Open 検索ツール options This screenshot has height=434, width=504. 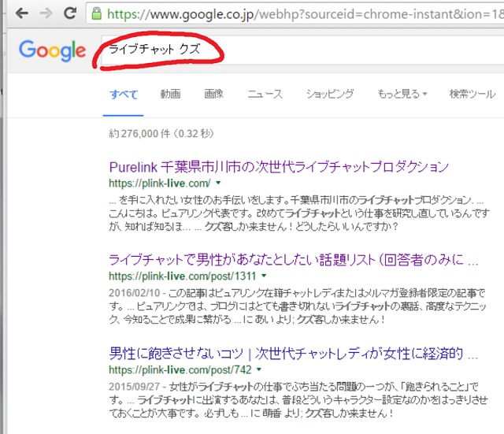[x=472, y=94]
